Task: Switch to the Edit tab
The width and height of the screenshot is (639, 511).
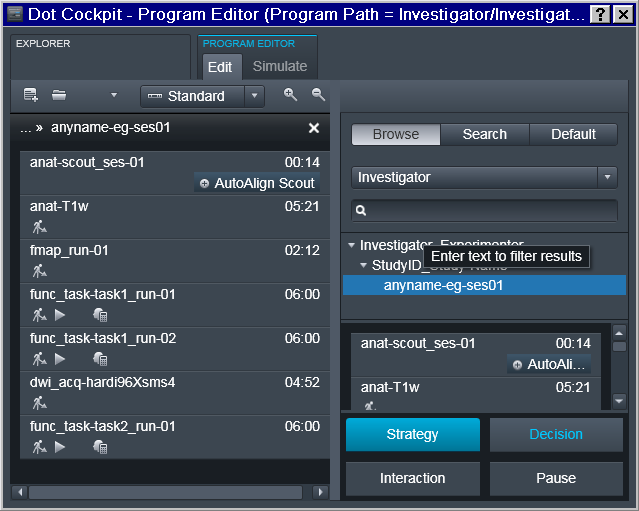Action: (x=220, y=67)
